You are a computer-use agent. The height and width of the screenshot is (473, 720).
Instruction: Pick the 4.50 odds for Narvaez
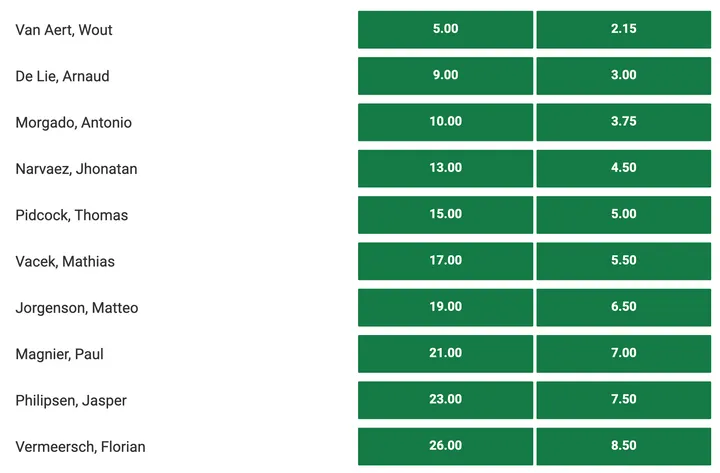624,169
